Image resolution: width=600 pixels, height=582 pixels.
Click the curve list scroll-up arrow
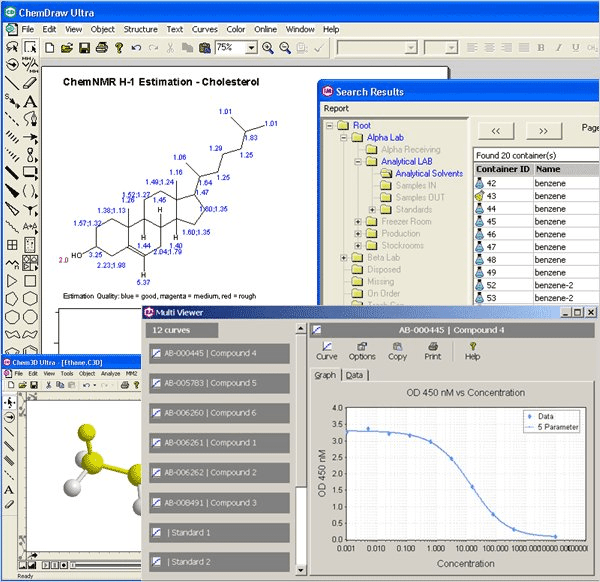pyautogui.click(x=301, y=329)
